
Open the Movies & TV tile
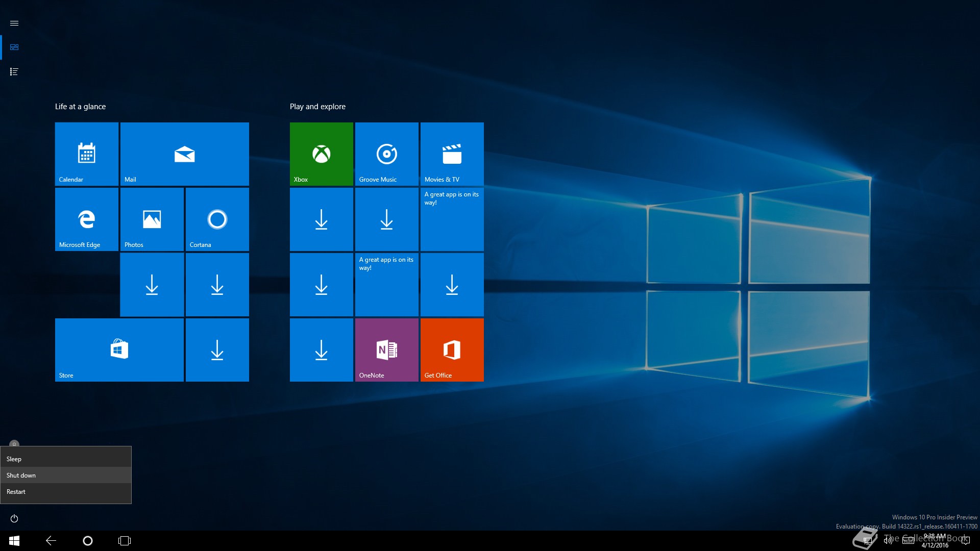(x=452, y=154)
